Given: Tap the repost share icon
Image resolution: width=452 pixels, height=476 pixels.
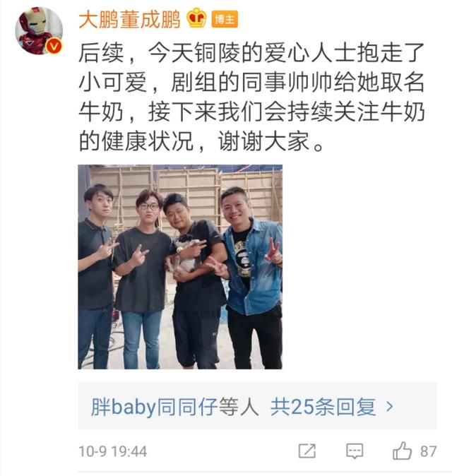Looking at the screenshot, I should click(307, 451).
